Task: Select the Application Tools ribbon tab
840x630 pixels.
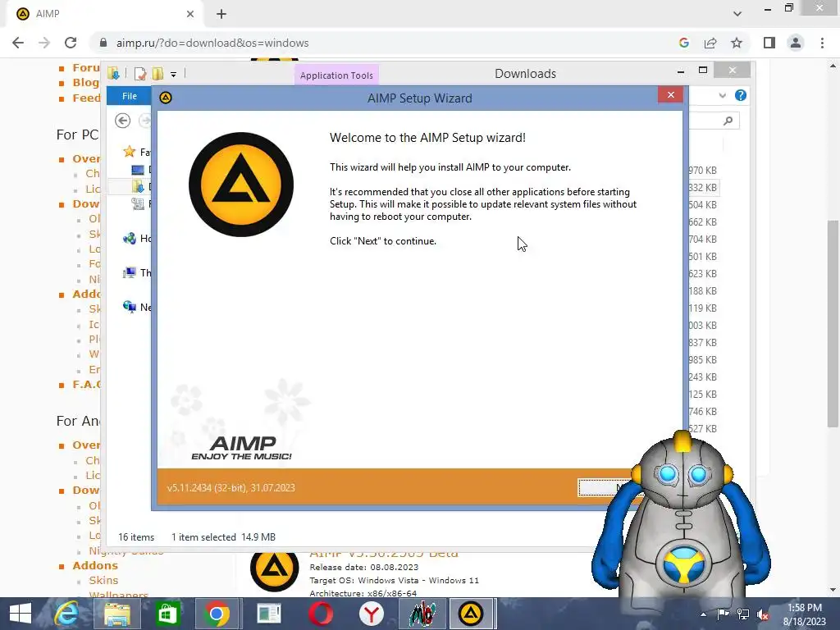Action: [x=336, y=75]
